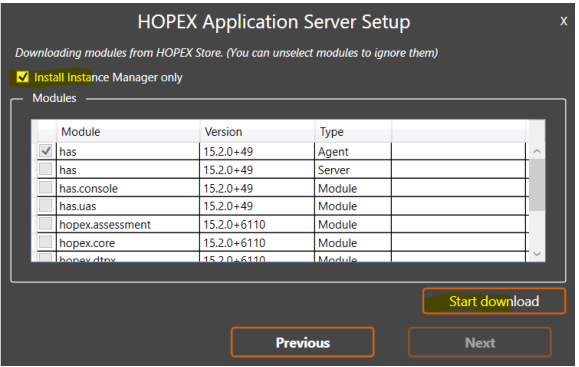
Task: Click 'hopex.core' module name
Action: [x=87, y=243]
